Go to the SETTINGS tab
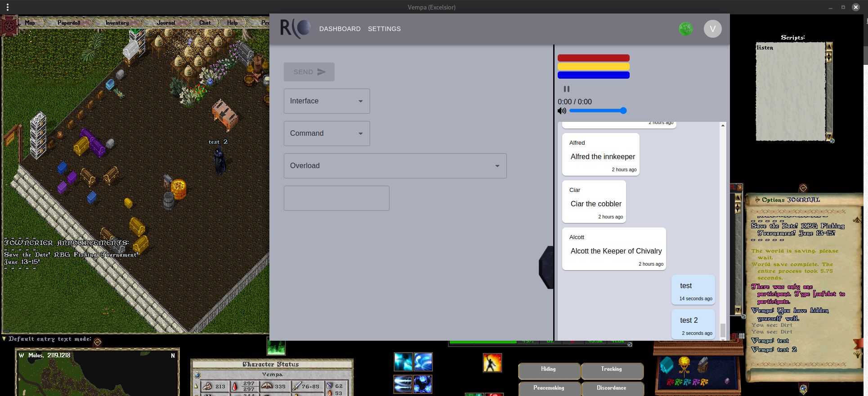The image size is (868, 396). pos(384,29)
